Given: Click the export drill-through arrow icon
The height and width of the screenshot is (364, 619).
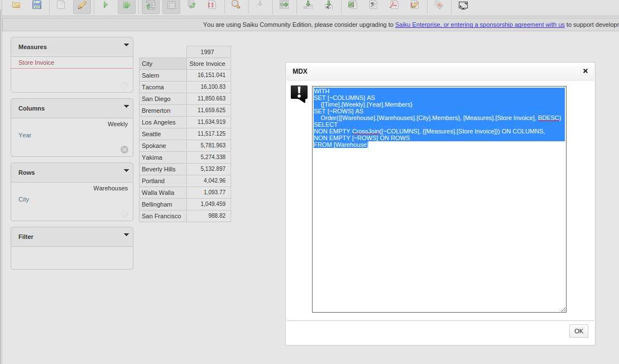Looking at the screenshot, I should (328, 4).
